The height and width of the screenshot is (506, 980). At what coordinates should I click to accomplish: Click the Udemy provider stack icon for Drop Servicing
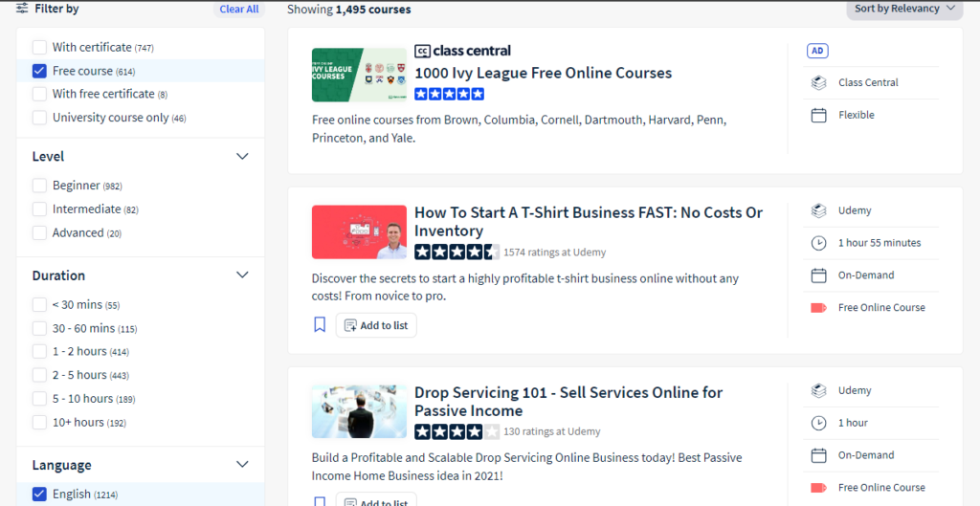click(818, 390)
